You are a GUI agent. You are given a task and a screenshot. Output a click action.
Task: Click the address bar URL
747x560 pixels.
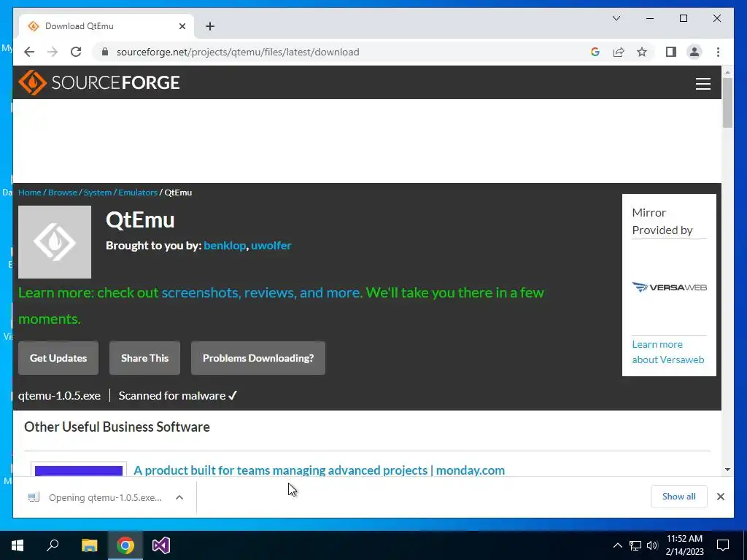(x=238, y=52)
